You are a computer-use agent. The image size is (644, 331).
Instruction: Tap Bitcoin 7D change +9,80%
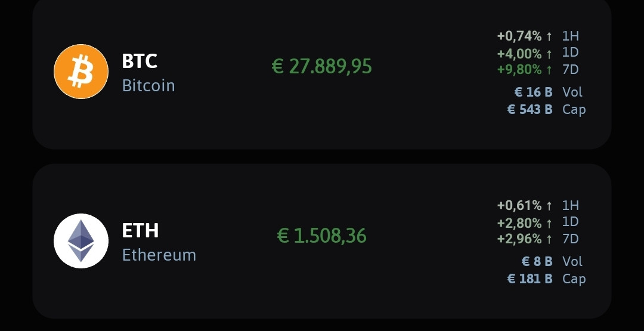[519, 70]
